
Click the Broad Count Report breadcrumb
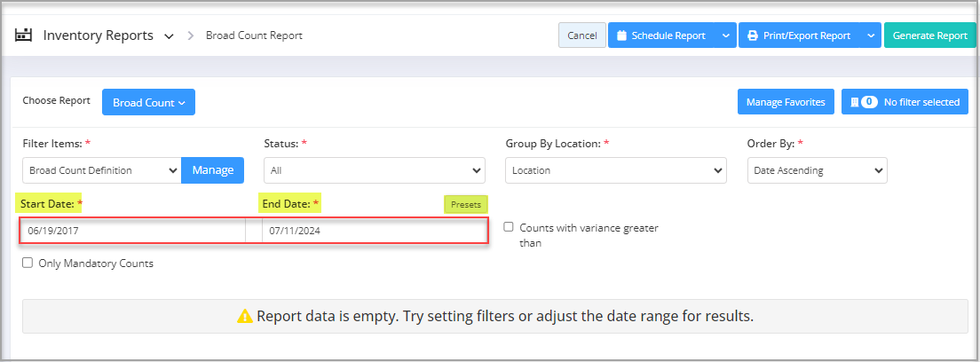click(254, 36)
